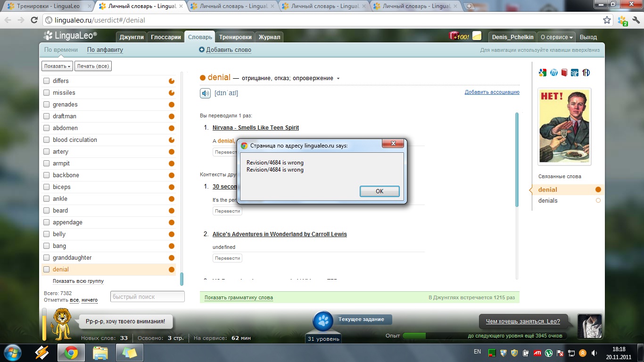Open the TFD dictionary icon
This screenshot has height=362, width=644.
pyautogui.click(x=586, y=73)
